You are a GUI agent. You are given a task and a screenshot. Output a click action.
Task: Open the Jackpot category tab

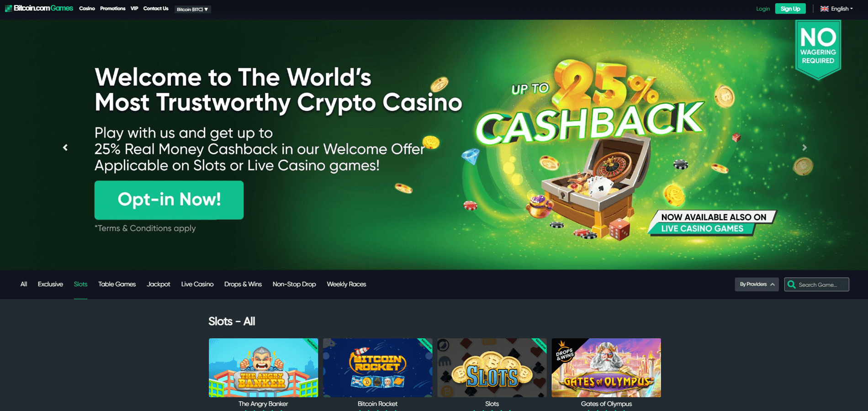(159, 284)
